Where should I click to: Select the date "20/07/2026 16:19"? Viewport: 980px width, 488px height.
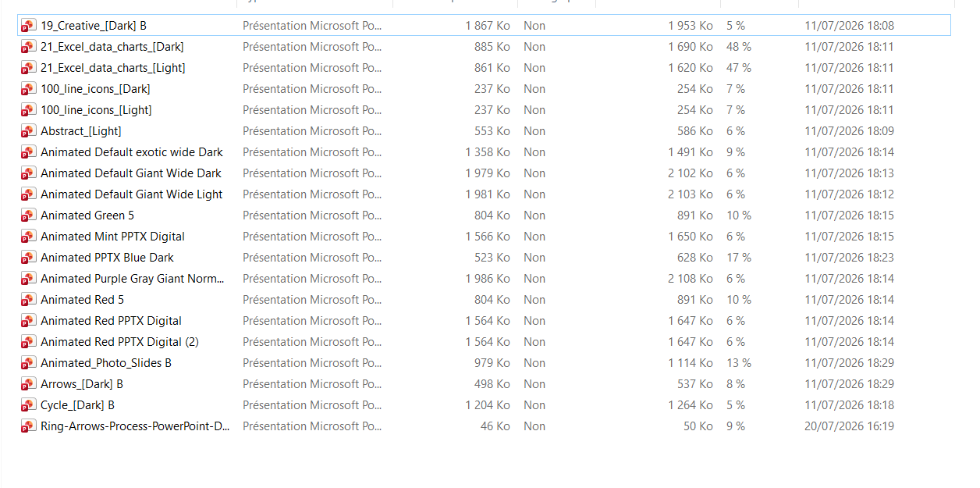pos(850,426)
